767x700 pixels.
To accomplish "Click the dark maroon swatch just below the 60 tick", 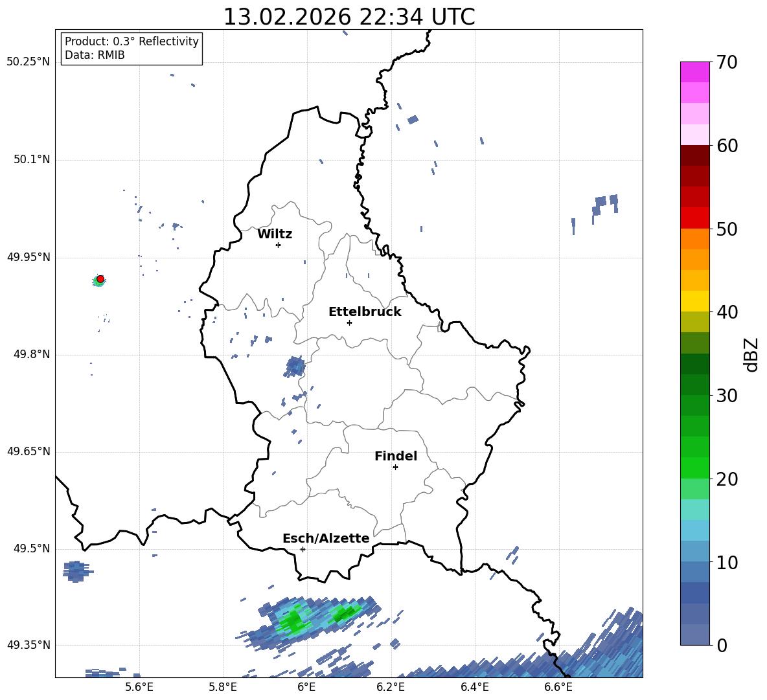I will (x=694, y=155).
